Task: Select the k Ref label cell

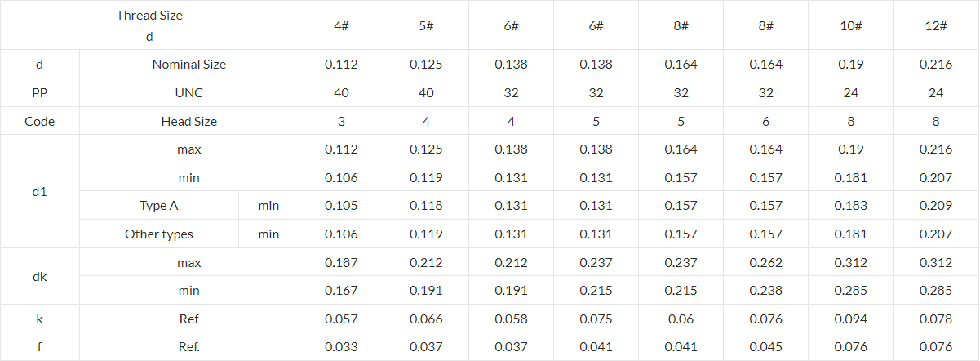Action: [x=189, y=319]
